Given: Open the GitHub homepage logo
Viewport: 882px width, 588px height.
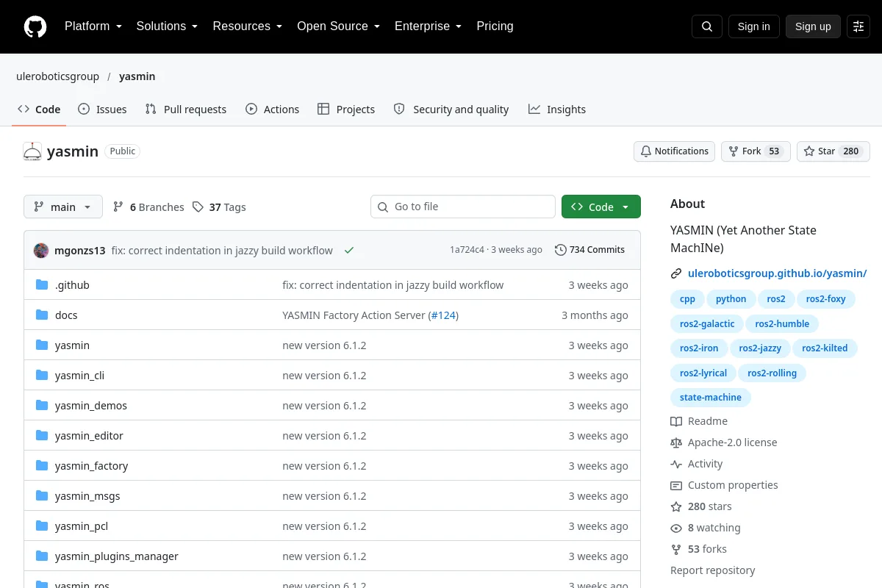Looking at the screenshot, I should [35, 26].
